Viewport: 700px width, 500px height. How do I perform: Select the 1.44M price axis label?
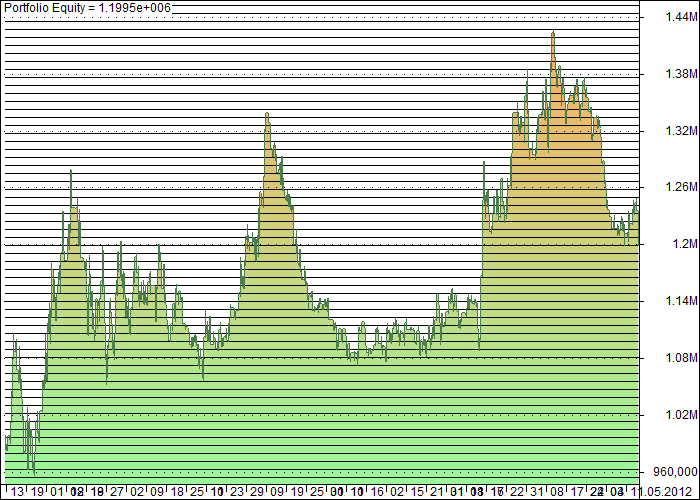(681, 17)
